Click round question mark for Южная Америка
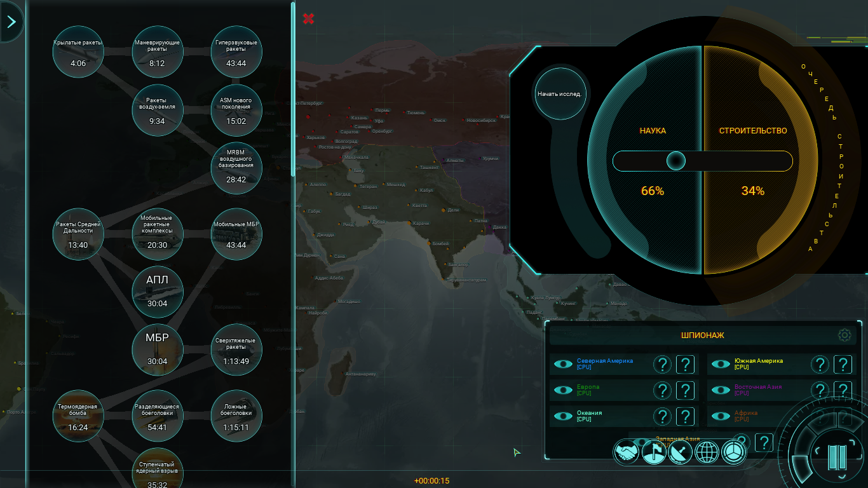 coord(820,364)
